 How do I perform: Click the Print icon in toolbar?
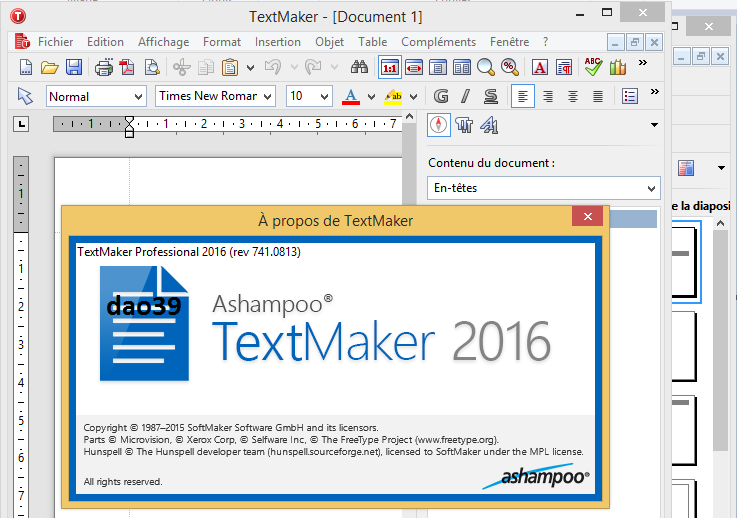click(103, 68)
